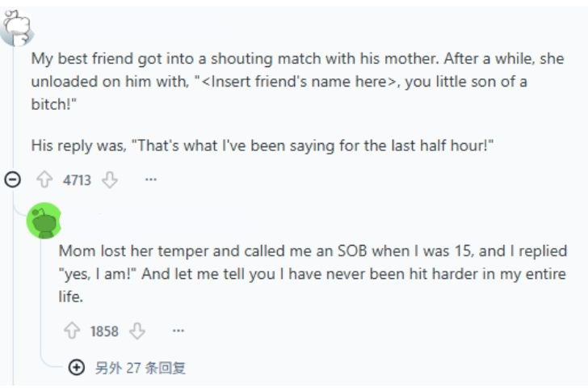Click the "另外 27 条回复" link
This screenshot has height=392, width=588.
[x=141, y=368]
